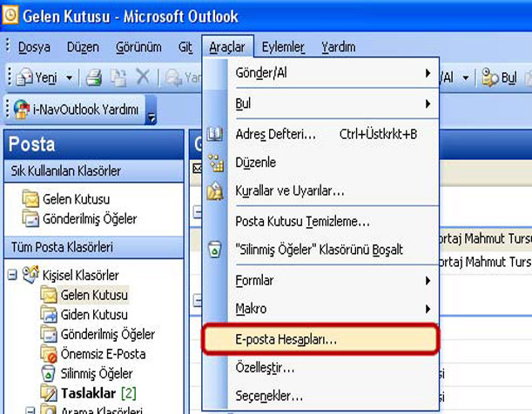Open the Formlar submenu

pos(333,281)
